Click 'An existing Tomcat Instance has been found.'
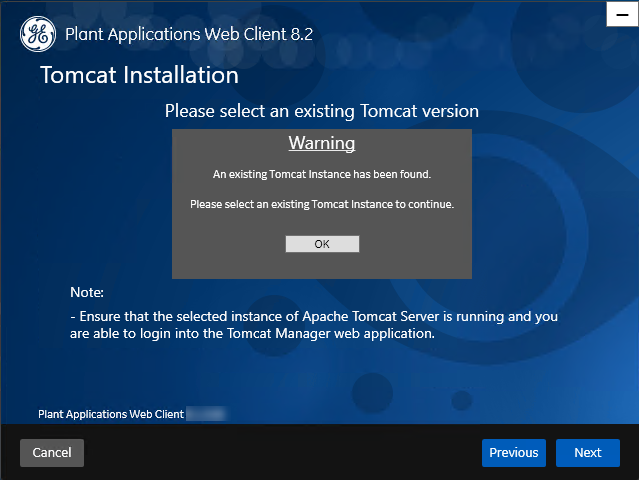The width and height of the screenshot is (639, 480). (x=322, y=174)
